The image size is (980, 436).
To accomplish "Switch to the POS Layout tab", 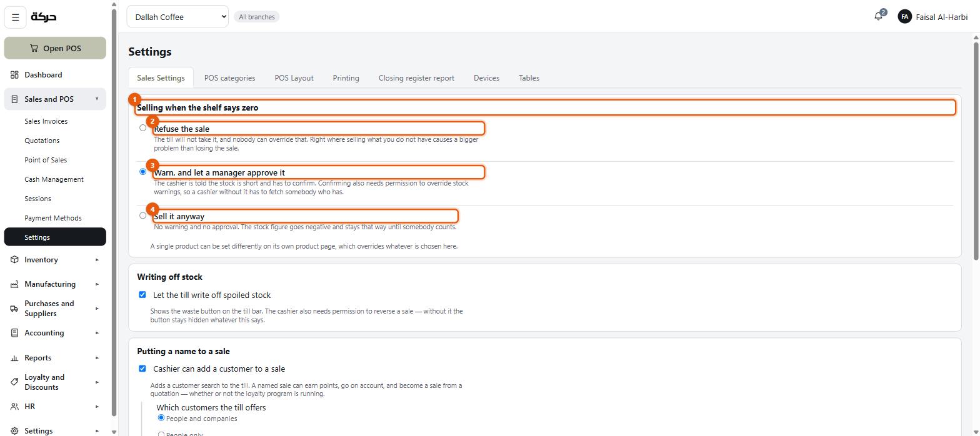I will tap(294, 78).
